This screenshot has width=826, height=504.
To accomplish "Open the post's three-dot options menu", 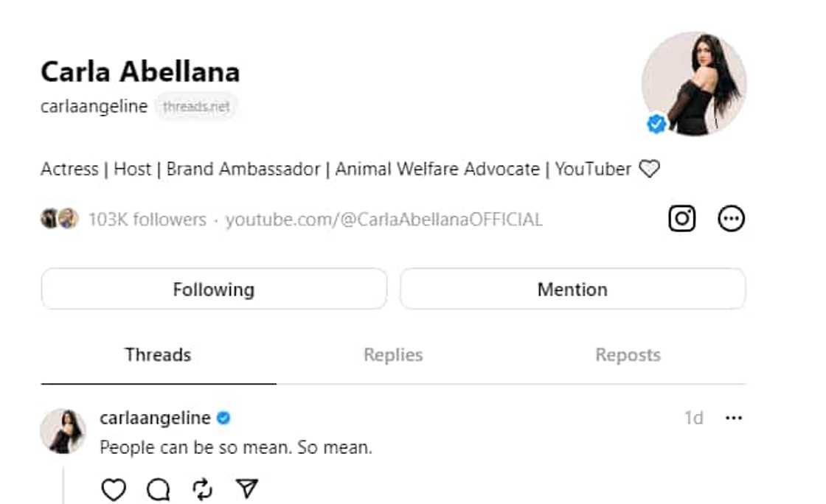I will point(733,419).
